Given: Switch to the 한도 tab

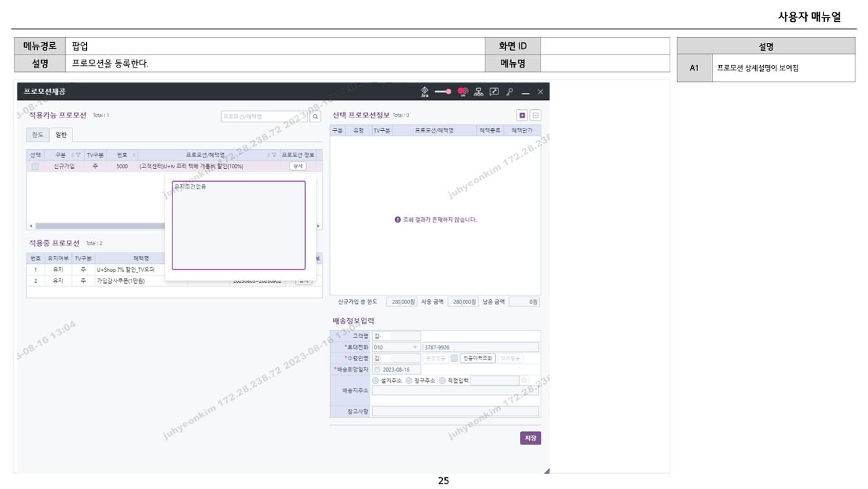Looking at the screenshot, I should tap(39, 135).
